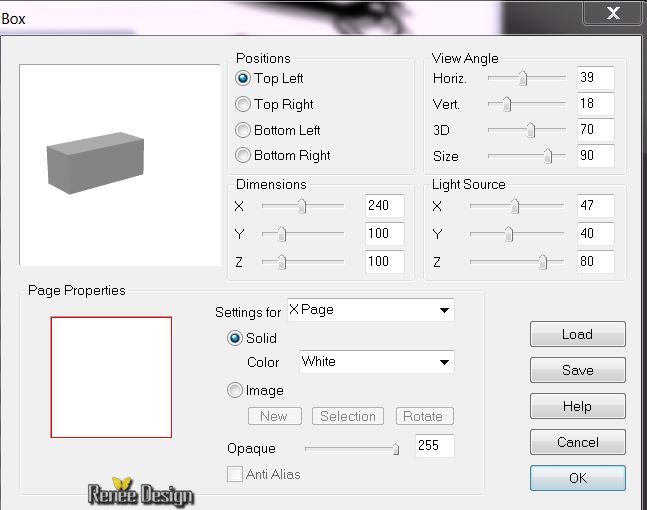Click the Dimensions Z field showing 100
This screenshot has width=647, height=510.
385,262
